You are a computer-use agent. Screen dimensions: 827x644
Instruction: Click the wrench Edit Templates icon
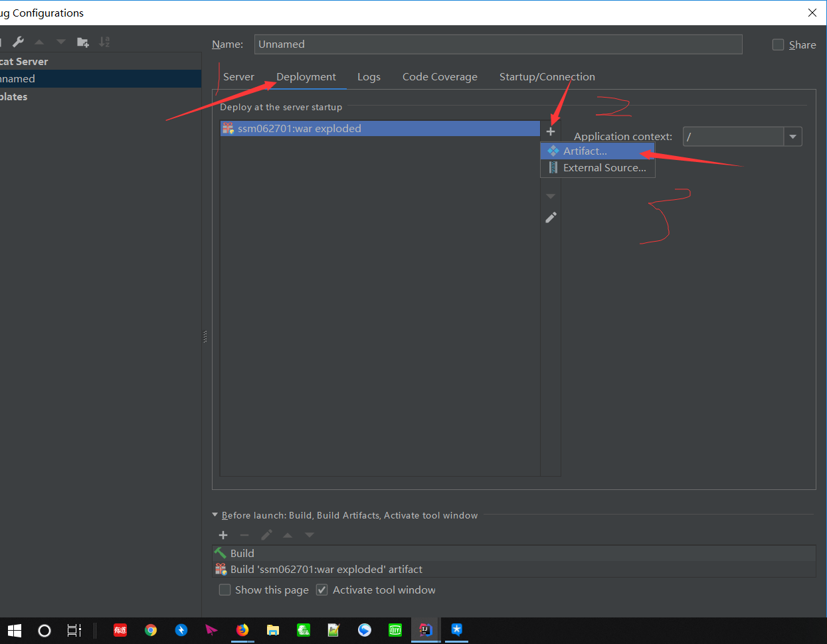[18, 42]
